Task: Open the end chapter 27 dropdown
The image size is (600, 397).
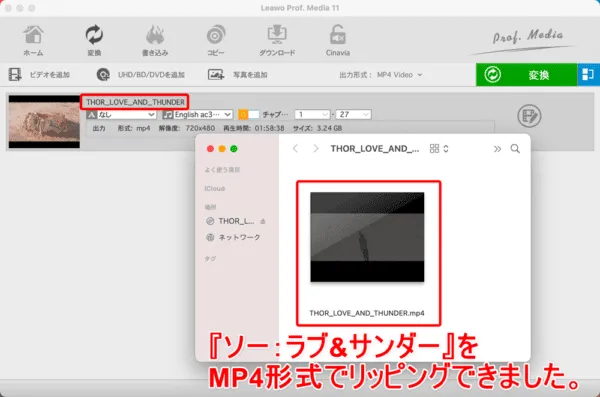Action: tap(353, 114)
